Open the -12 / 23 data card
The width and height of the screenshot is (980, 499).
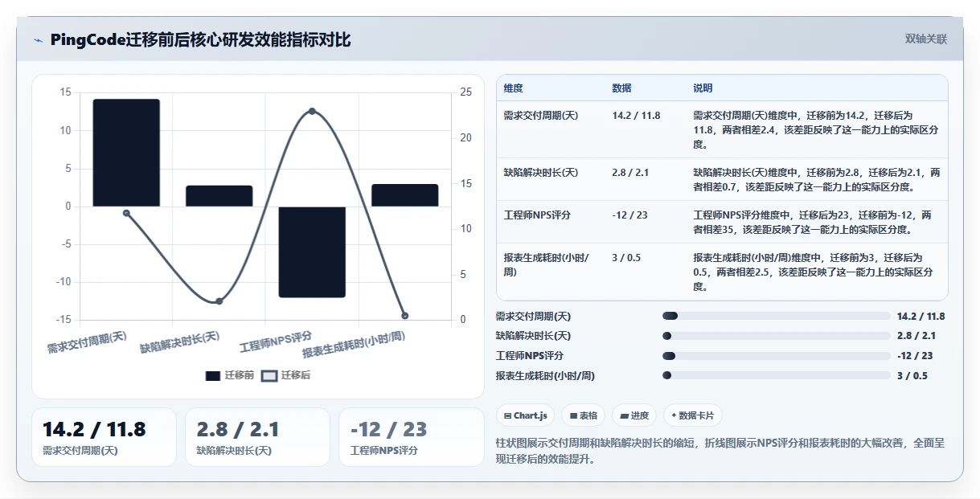pyautogui.click(x=412, y=437)
